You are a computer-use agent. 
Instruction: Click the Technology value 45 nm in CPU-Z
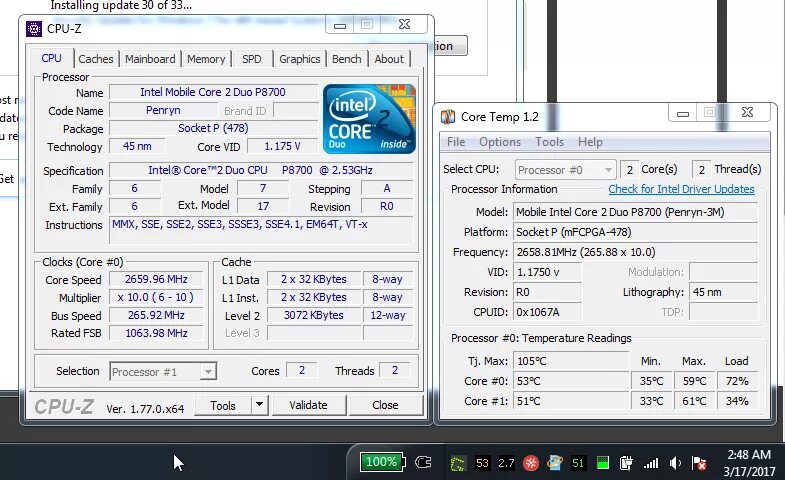[137, 146]
